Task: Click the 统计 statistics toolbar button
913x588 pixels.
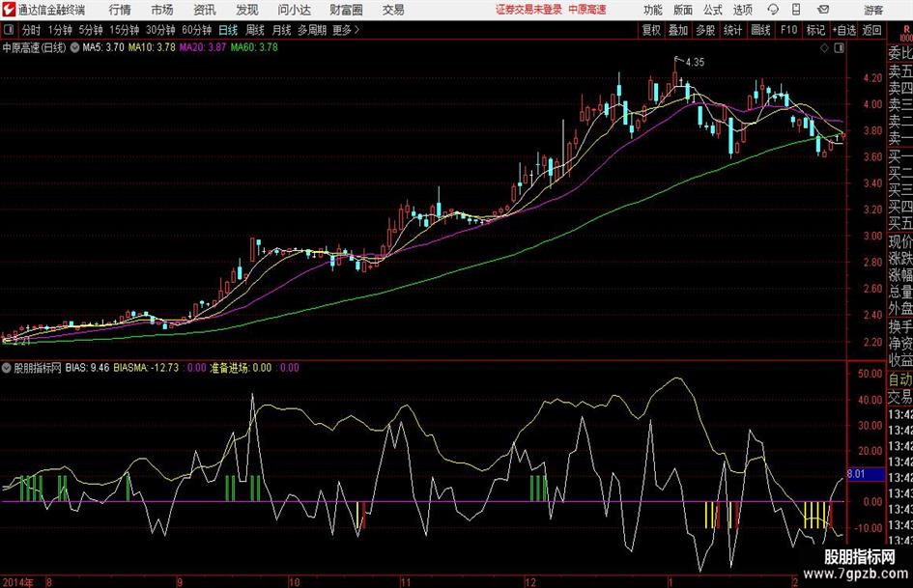Action: (x=732, y=30)
